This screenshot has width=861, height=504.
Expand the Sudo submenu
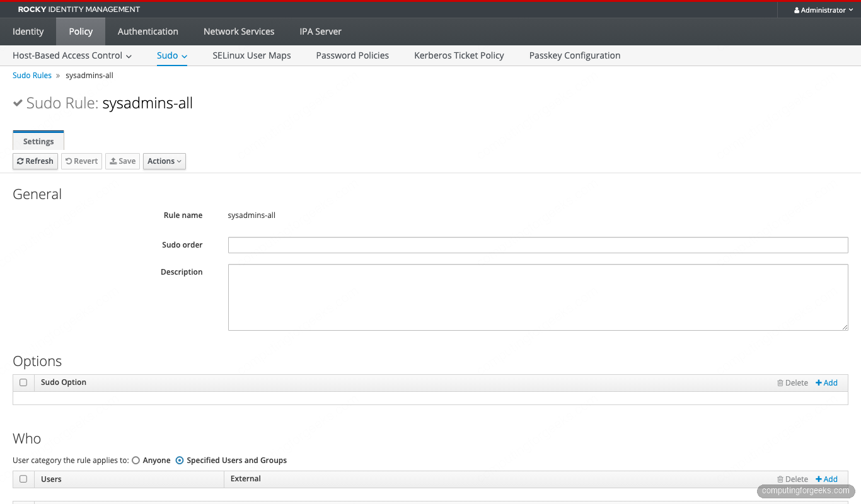coord(172,55)
